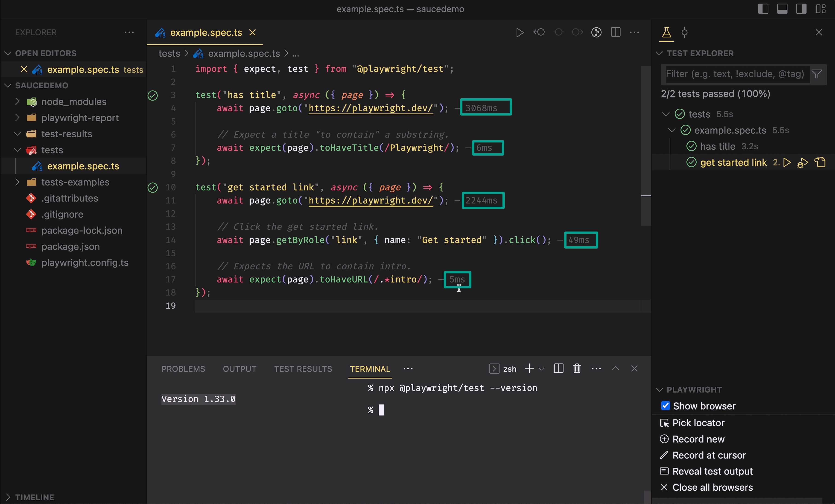835x504 pixels.
Task: Open the source control icon beside beaker
Action: tap(685, 32)
